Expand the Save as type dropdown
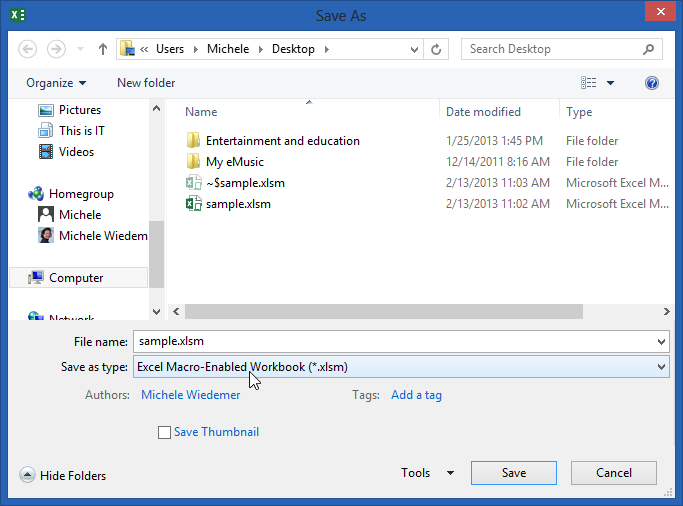This screenshot has width=683, height=506. 661,368
